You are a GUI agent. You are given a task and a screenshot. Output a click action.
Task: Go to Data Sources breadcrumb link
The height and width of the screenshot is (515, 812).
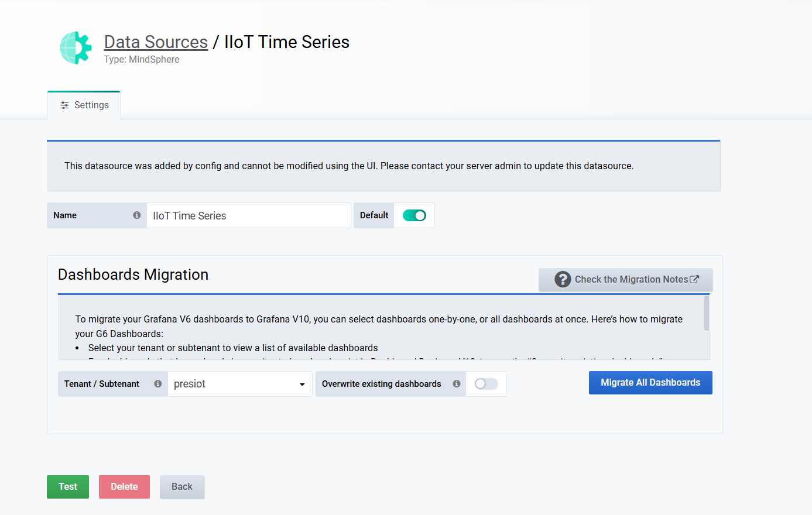156,42
